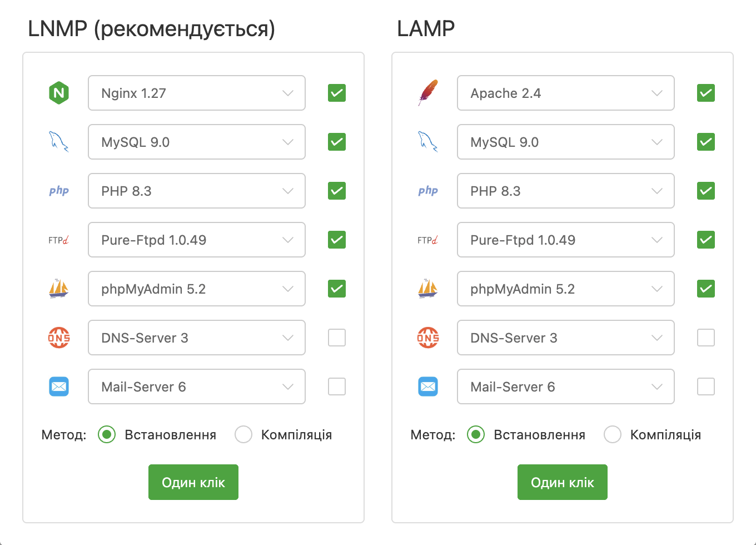Viewport: 756px width, 545px height.
Task: Click the LAMP heading
Action: (426, 28)
